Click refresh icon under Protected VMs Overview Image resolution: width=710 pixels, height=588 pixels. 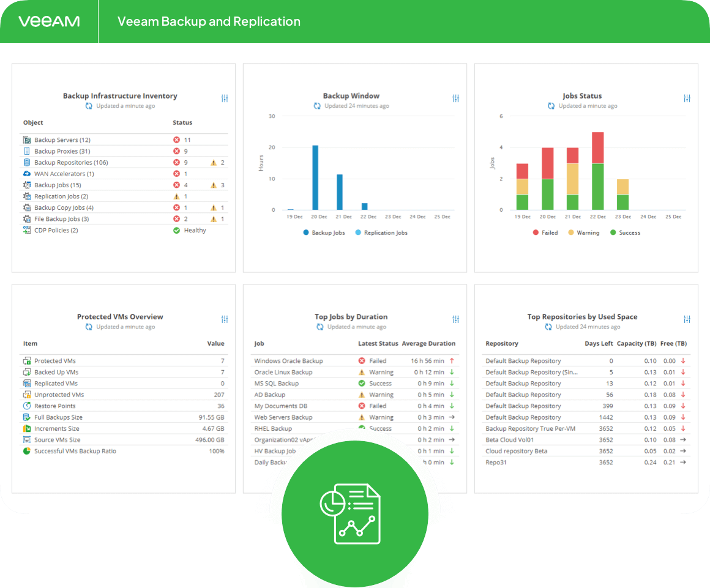point(89,327)
